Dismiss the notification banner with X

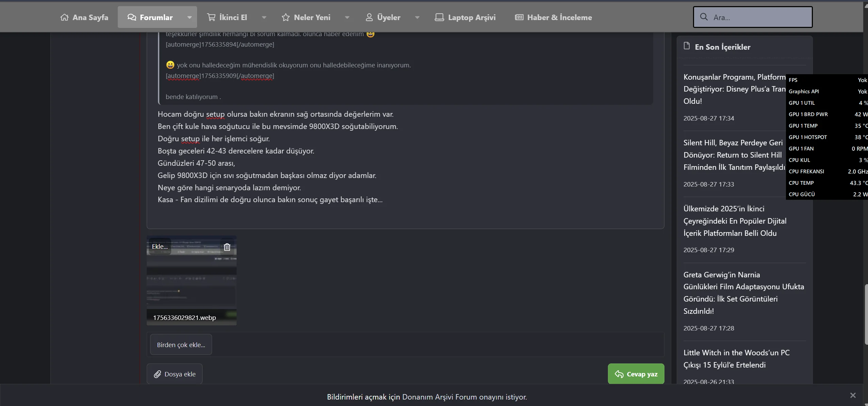[852, 395]
